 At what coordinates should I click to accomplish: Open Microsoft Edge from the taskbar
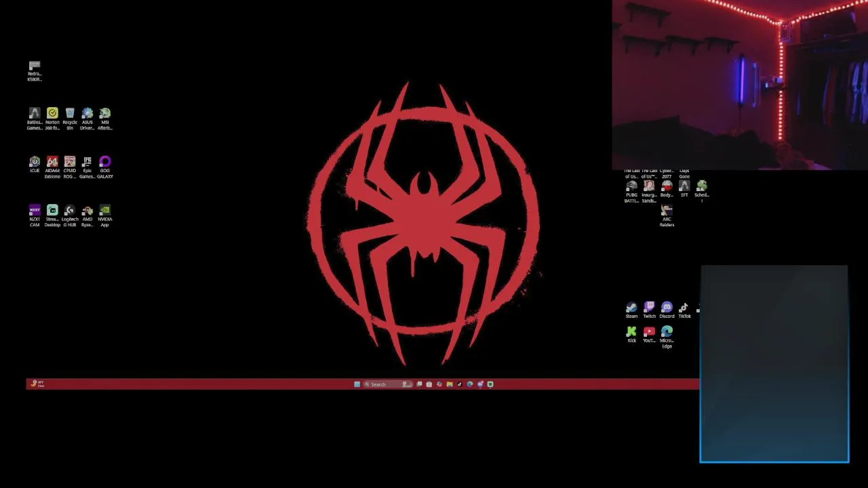coord(470,384)
